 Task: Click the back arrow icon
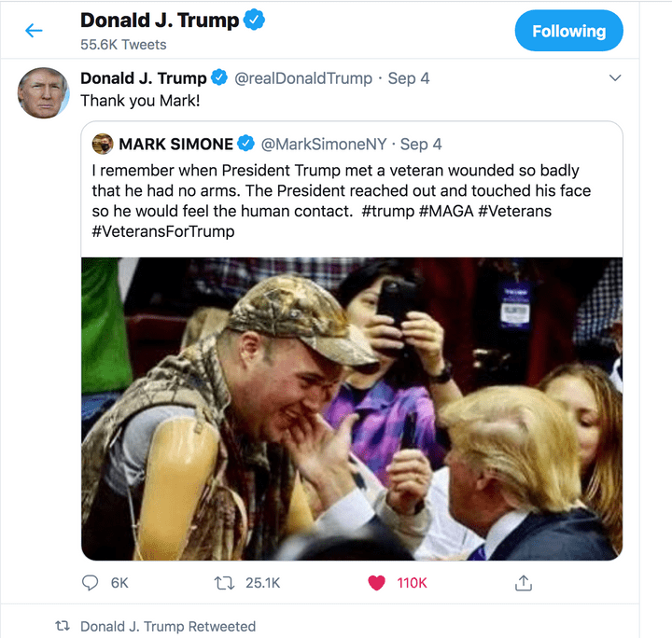tap(34, 31)
